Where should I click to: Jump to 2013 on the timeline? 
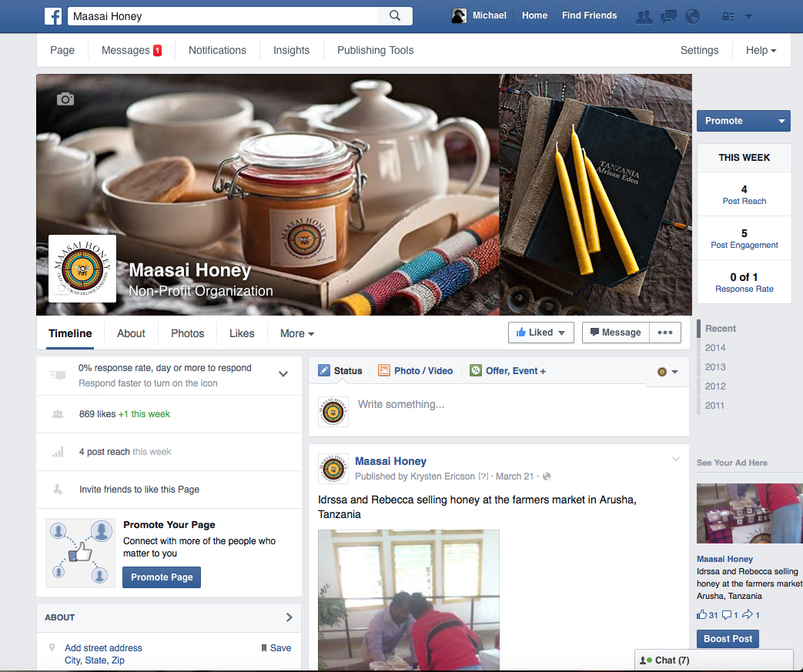[715, 366]
